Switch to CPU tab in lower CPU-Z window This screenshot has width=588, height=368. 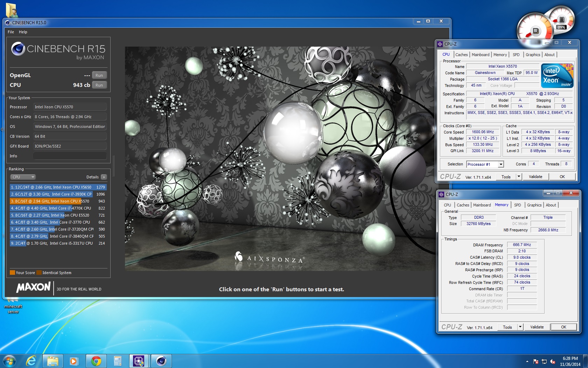pyautogui.click(x=447, y=205)
